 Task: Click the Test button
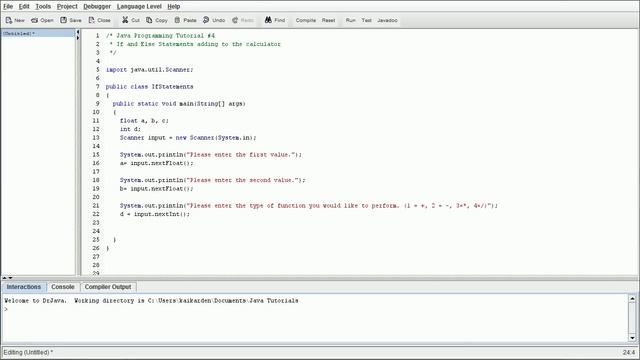[367, 20]
